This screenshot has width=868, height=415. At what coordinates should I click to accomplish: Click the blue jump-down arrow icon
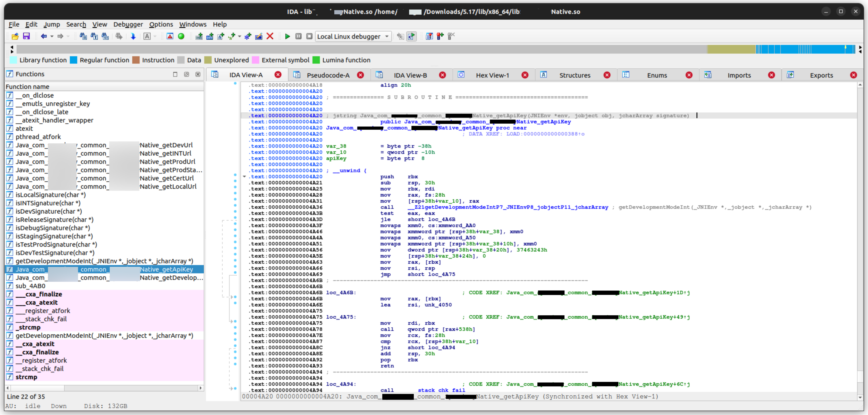(133, 36)
